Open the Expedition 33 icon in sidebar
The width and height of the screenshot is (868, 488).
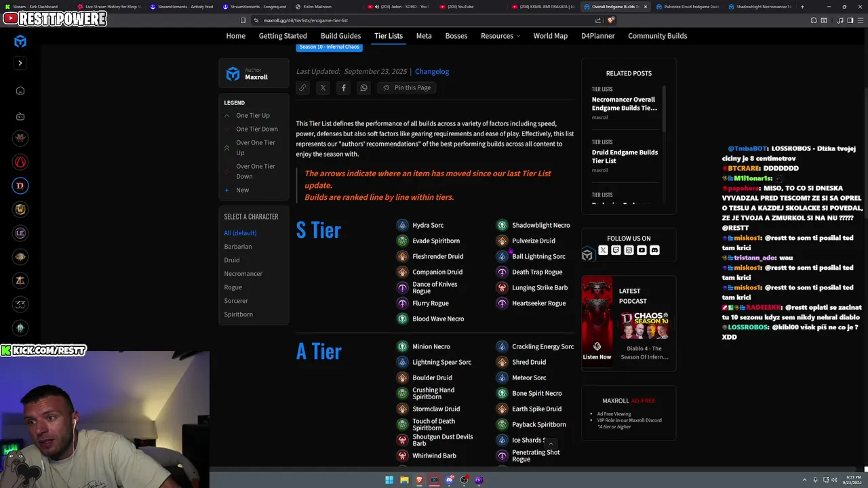point(20,304)
